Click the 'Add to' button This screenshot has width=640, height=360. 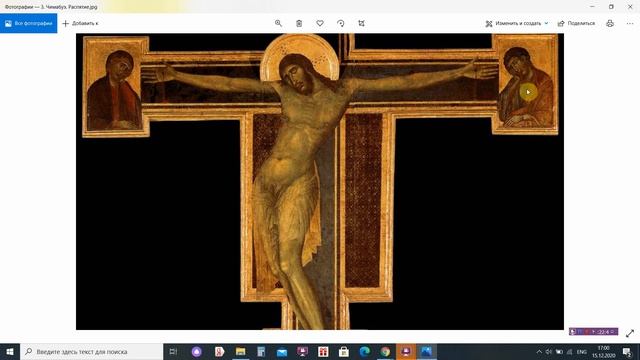tap(80, 23)
